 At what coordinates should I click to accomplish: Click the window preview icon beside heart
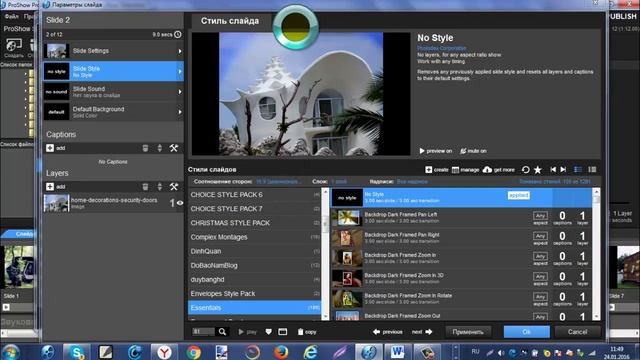click(282, 332)
